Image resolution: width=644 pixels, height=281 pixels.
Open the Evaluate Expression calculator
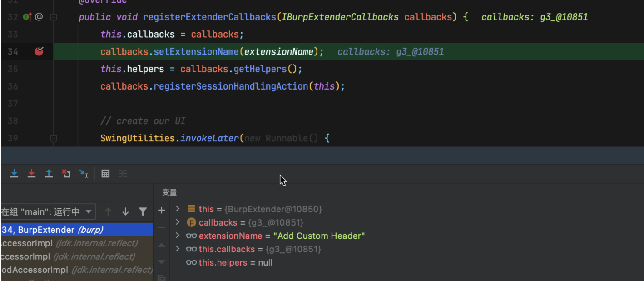(x=105, y=173)
